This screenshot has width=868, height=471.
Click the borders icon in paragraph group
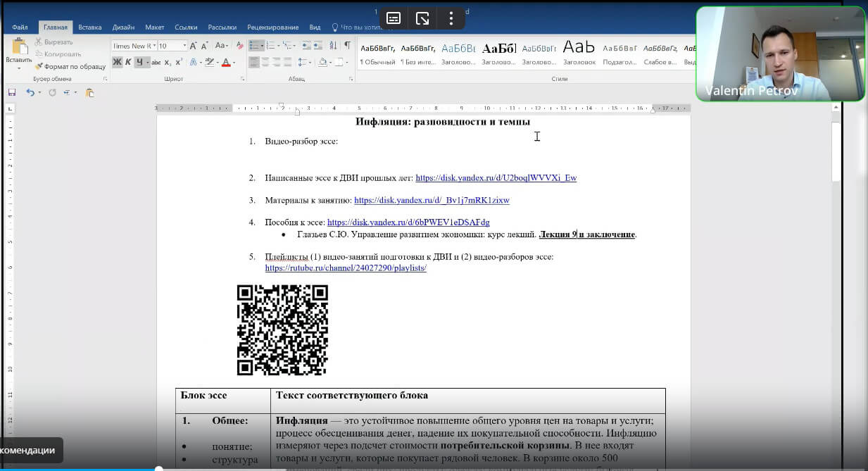[x=340, y=62]
